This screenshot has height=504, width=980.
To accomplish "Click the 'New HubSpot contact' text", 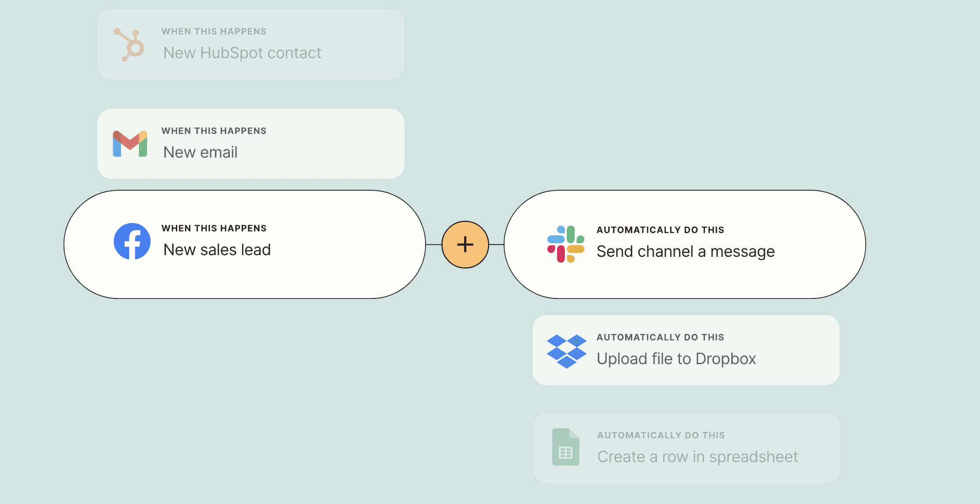I will [x=242, y=53].
